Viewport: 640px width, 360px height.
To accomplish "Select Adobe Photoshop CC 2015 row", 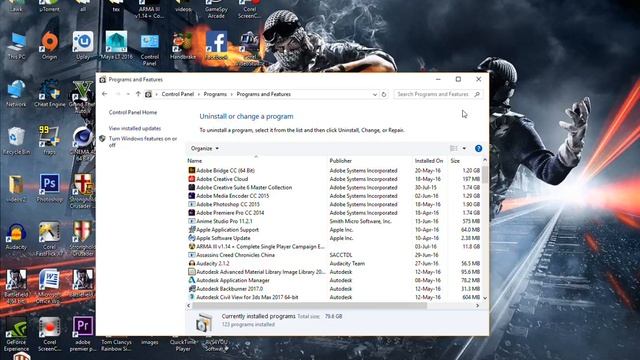I will tap(334, 204).
